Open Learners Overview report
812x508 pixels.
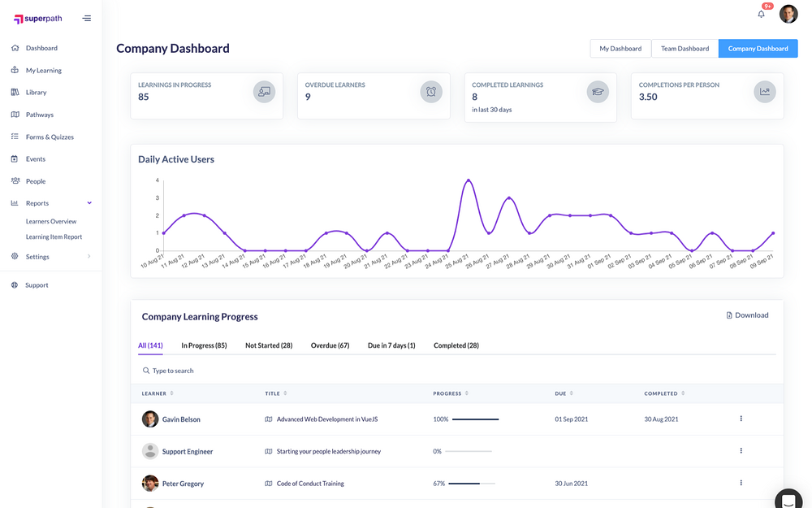[50, 221]
